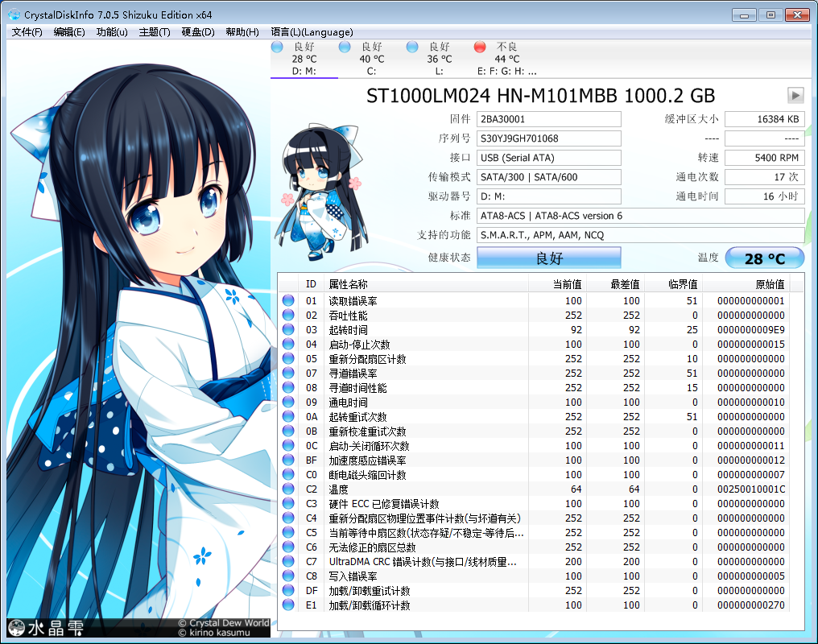
Task: Select the 通电时间 attribute name in row 09
Action: point(348,402)
